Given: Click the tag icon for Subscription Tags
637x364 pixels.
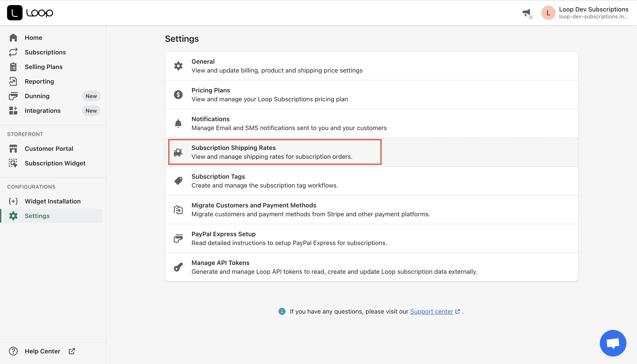Looking at the screenshot, I should tap(178, 181).
